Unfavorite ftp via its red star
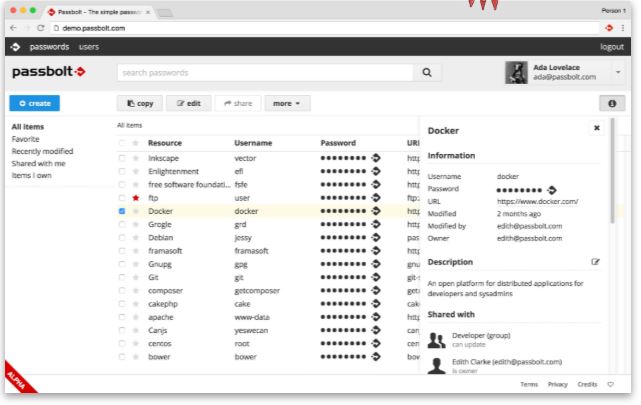This screenshot has width=641, height=405. 136,198
